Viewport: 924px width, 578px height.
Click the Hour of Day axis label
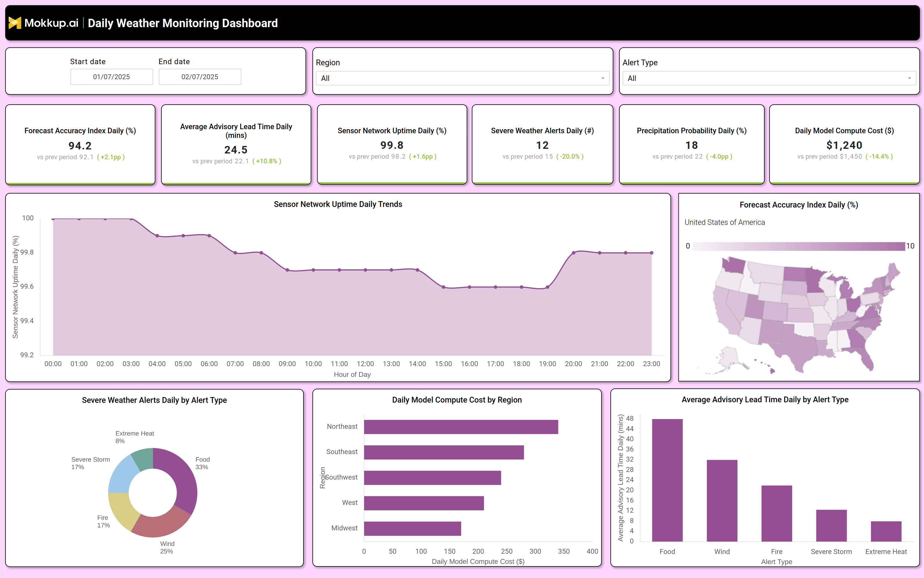click(x=352, y=375)
